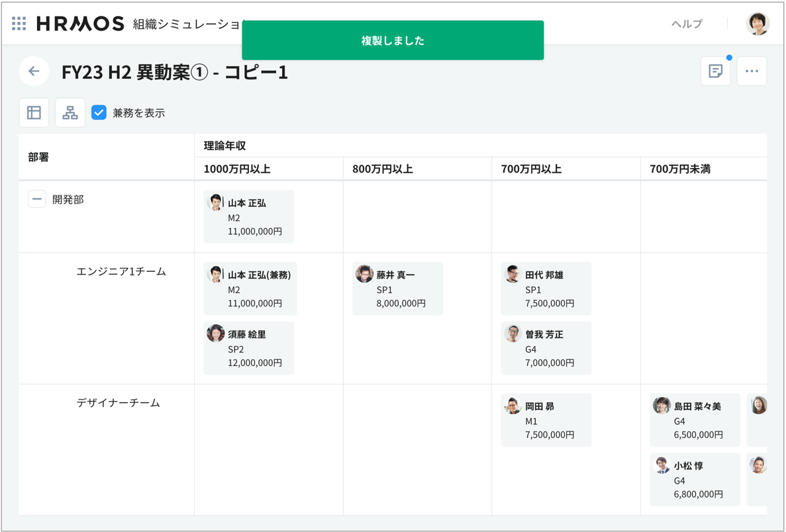Open 山本 正弘(兼務) employee card
The width and height of the screenshot is (786, 532).
[x=250, y=288]
